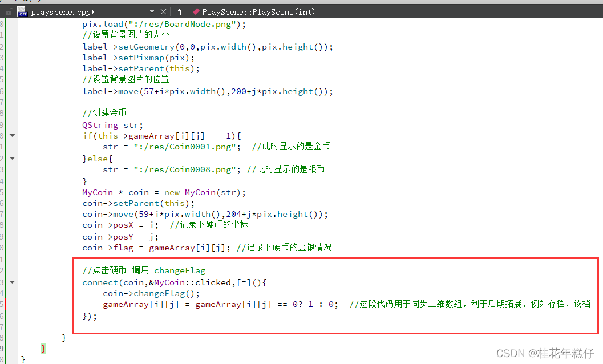
Task: Open the playscene.cpp* open documents dropdown
Action: 92,12
